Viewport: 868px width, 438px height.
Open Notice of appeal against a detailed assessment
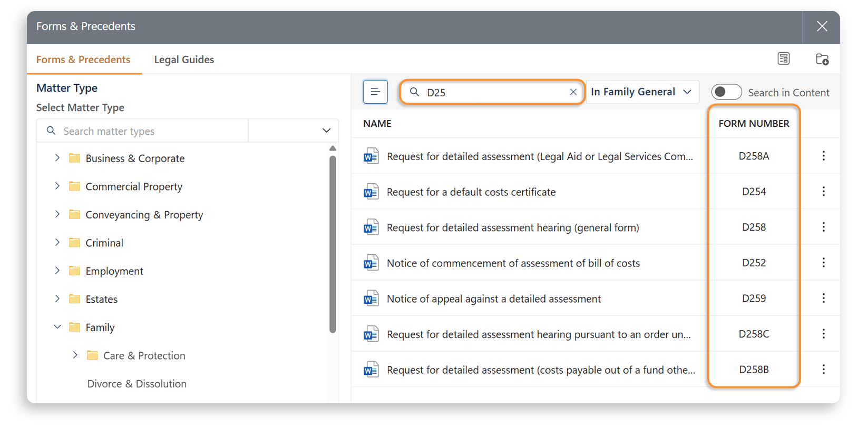(x=493, y=299)
